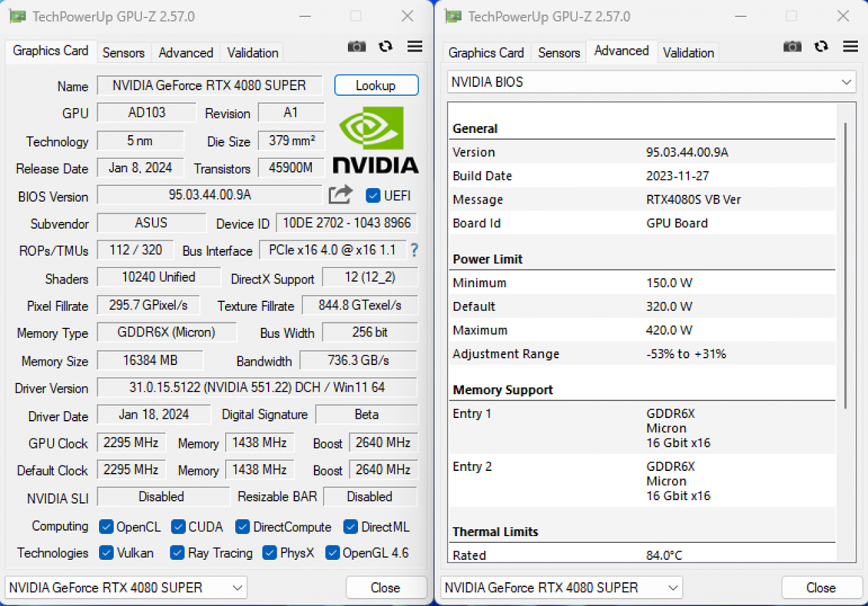Click the Digital Signature Beta field

(367, 414)
